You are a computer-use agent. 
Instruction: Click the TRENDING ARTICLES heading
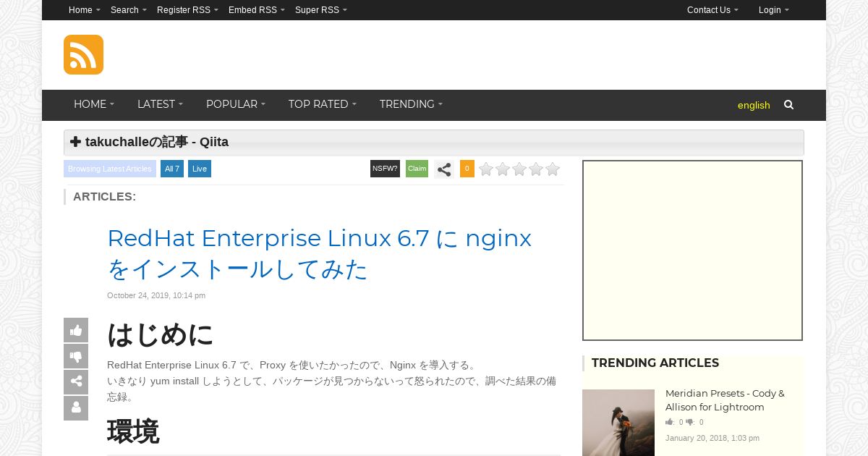click(x=655, y=363)
